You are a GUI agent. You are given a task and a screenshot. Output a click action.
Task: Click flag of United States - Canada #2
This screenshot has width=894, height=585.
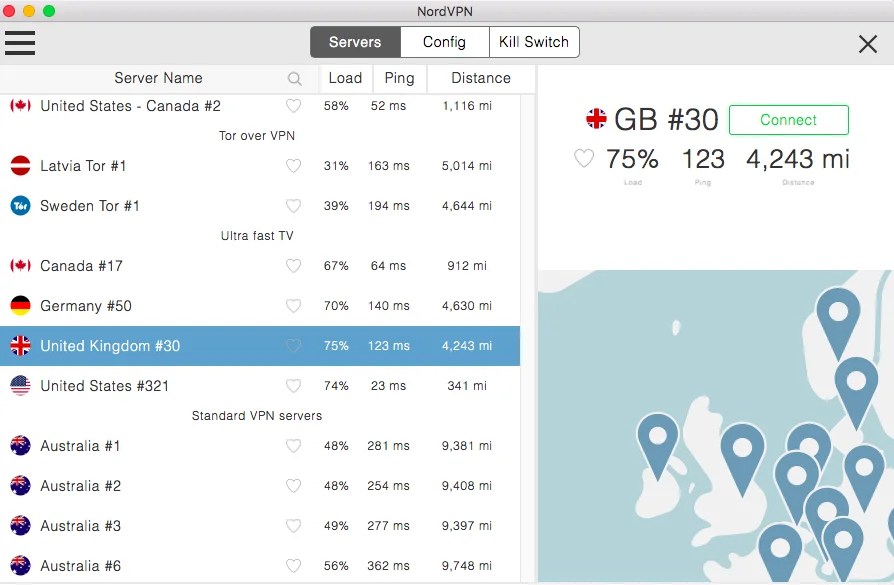(x=21, y=105)
